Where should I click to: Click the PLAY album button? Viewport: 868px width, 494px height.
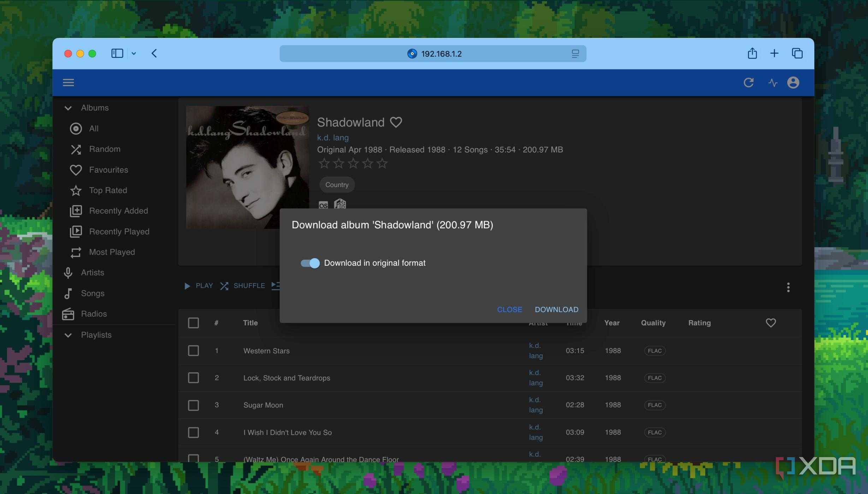pyautogui.click(x=198, y=286)
